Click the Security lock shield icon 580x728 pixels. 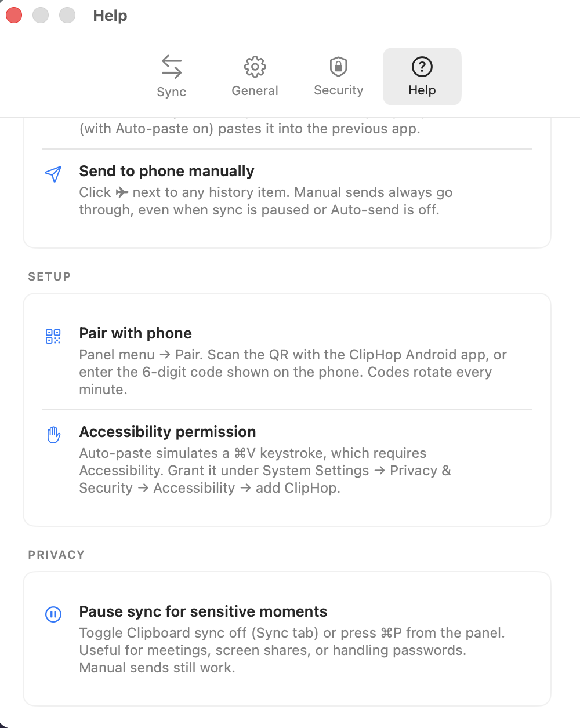338,66
